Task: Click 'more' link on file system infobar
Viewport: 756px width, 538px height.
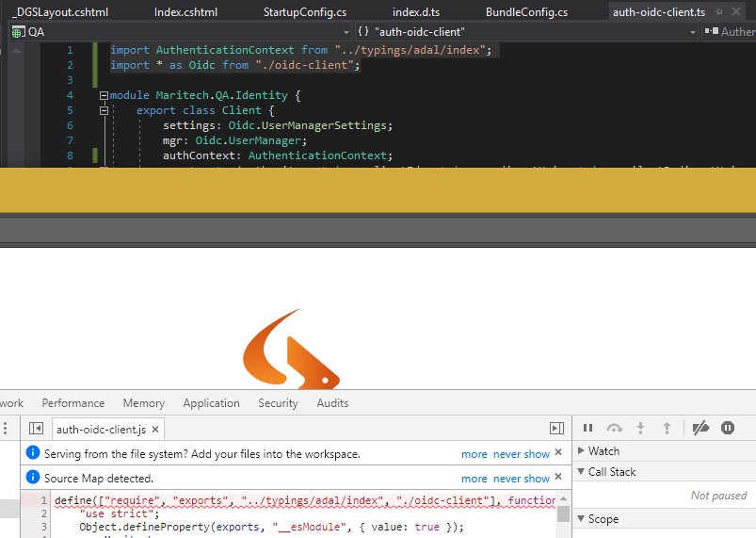Action: tap(475, 454)
